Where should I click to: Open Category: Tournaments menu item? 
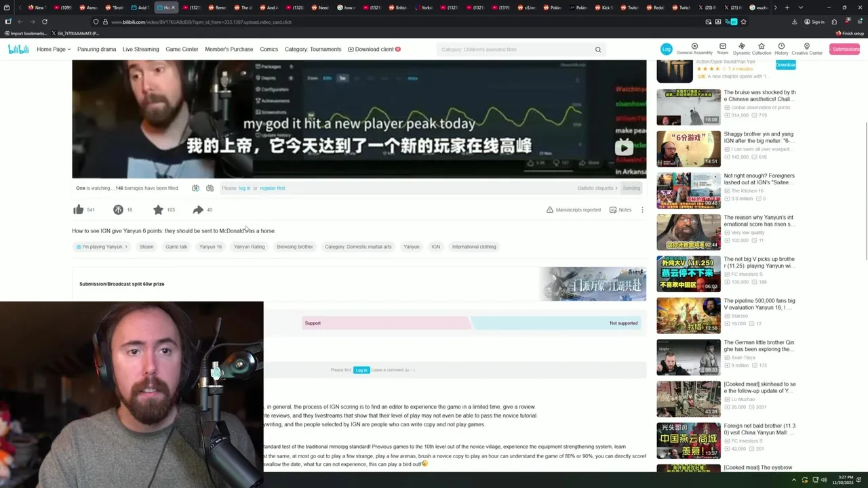(x=313, y=49)
